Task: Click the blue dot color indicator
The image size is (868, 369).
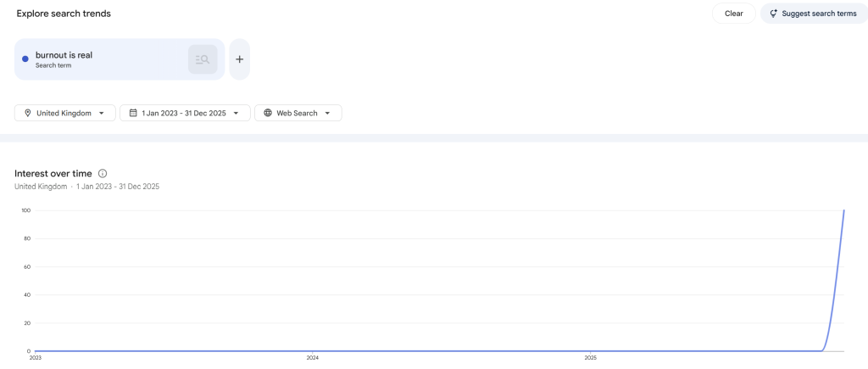Action: [25, 59]
